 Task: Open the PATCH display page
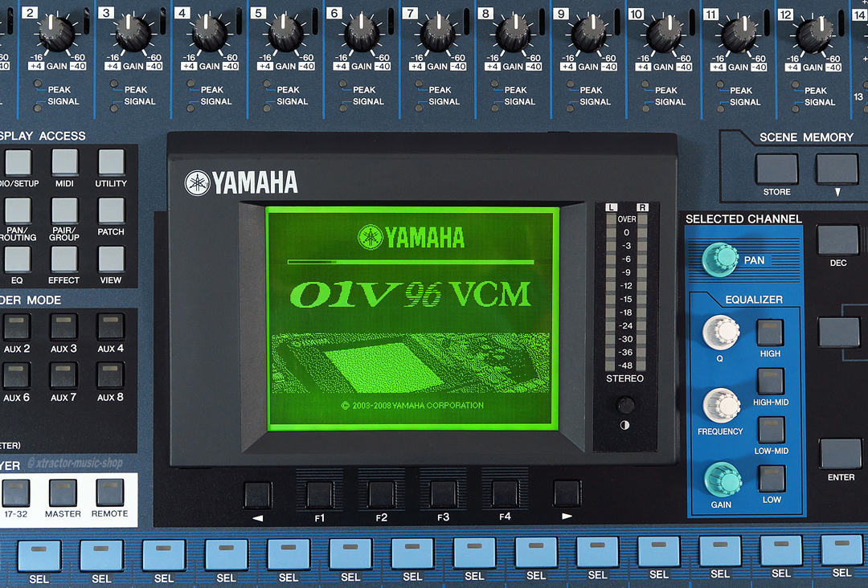pyautogui.click(x=111, y=211)
